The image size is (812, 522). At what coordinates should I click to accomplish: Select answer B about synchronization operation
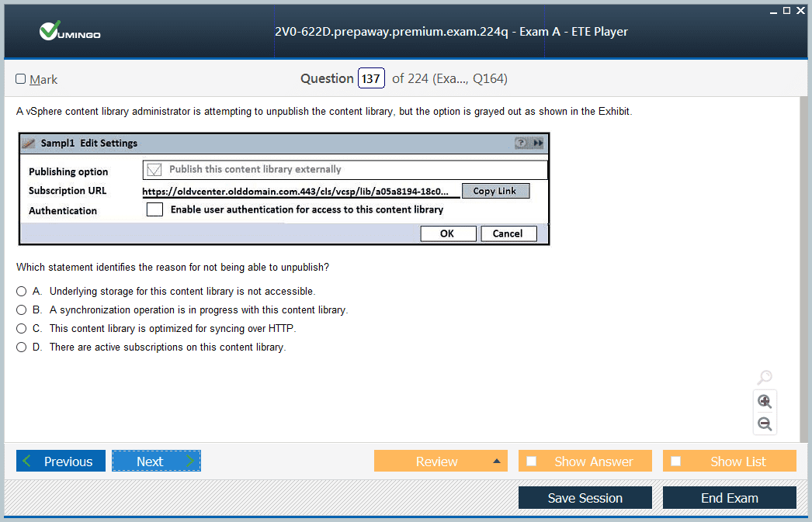click(21, 310)
